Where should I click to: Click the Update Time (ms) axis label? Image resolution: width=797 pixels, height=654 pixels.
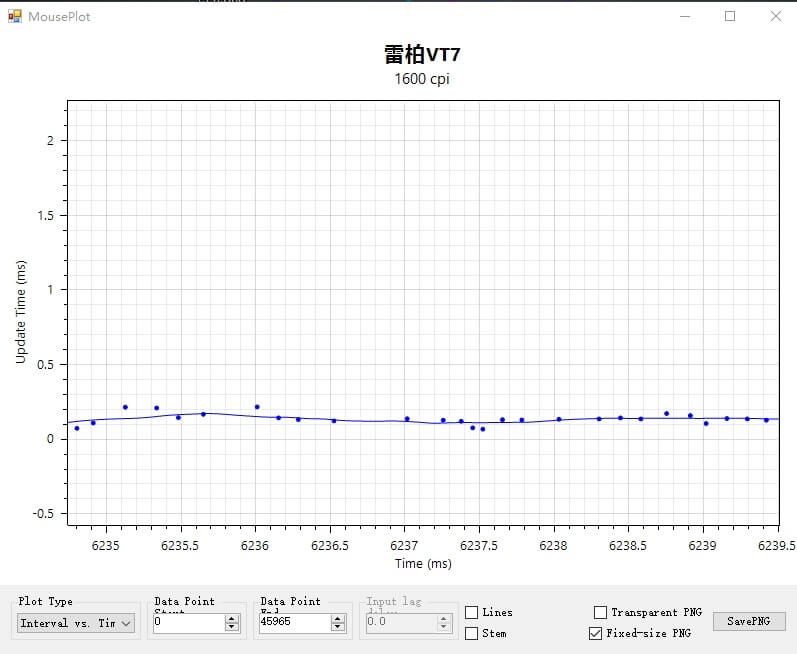[x=21, y=312]
